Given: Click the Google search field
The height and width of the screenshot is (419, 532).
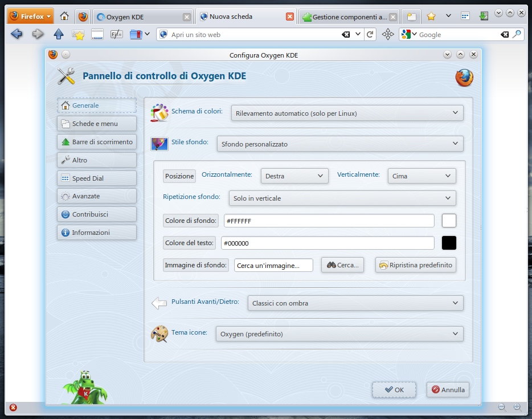Looking at the screenshot, I should [459, 35].
